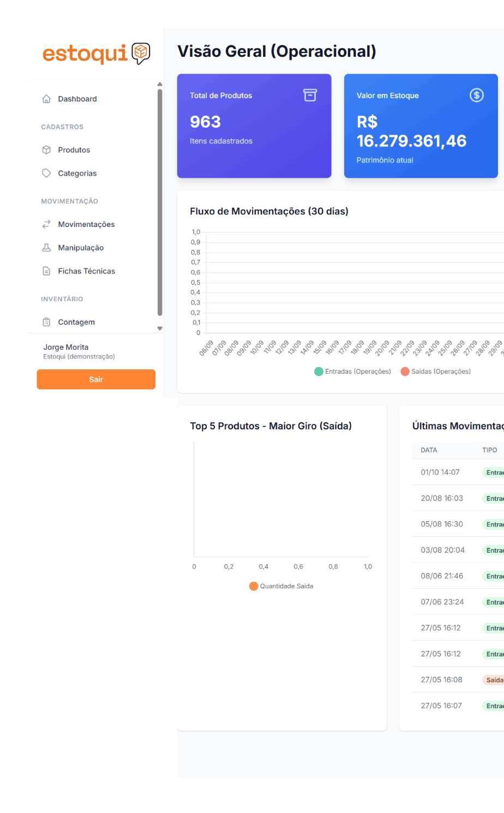
Task: Toggle the Entradas (Operações) legend series
Action: click(x=353, y=372)
